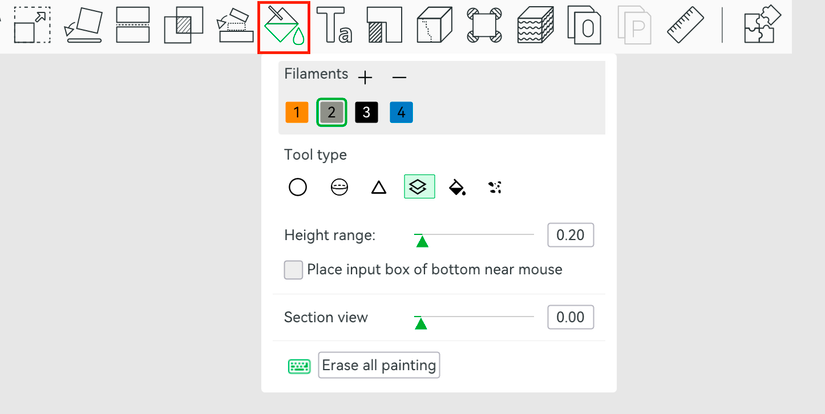Remove a filament with minus button
Image resolution: width=825 pixels, height=414 pixels.
(x=399, y=78)
